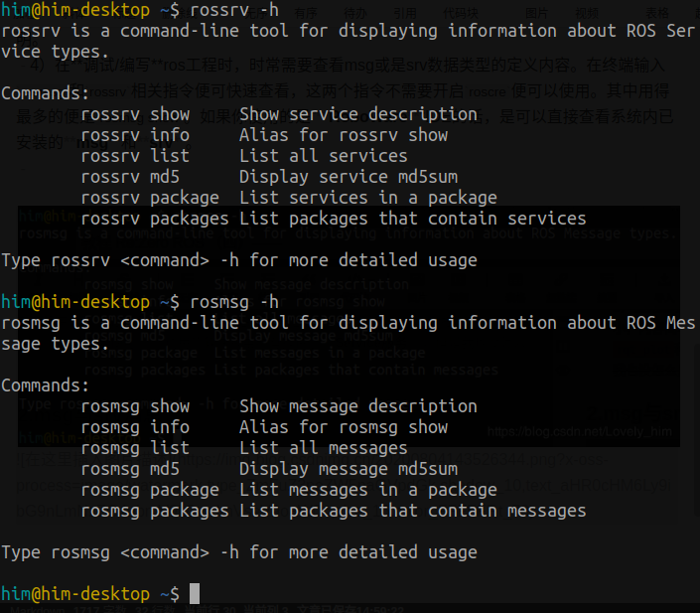The width and height of the screenshot is (700, 613).
Task: Click 'List services in a package' description
Action: (x=368, y=198)
